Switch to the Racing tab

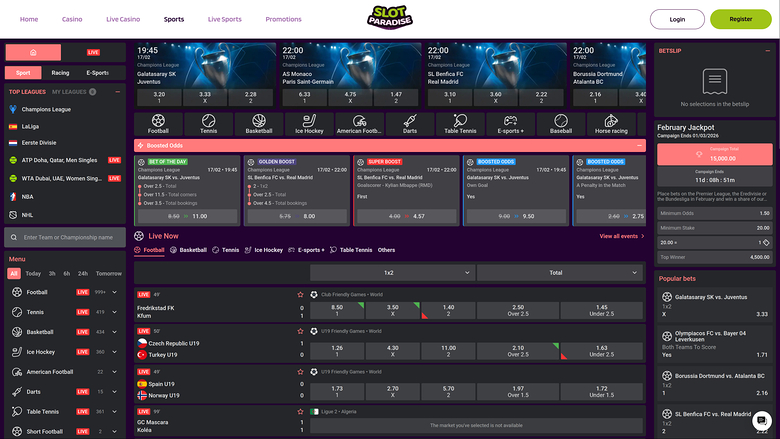point(60,73)
